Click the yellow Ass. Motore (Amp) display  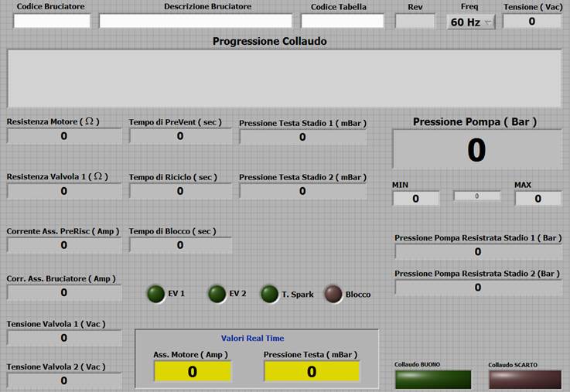click(x=192, y=371)
